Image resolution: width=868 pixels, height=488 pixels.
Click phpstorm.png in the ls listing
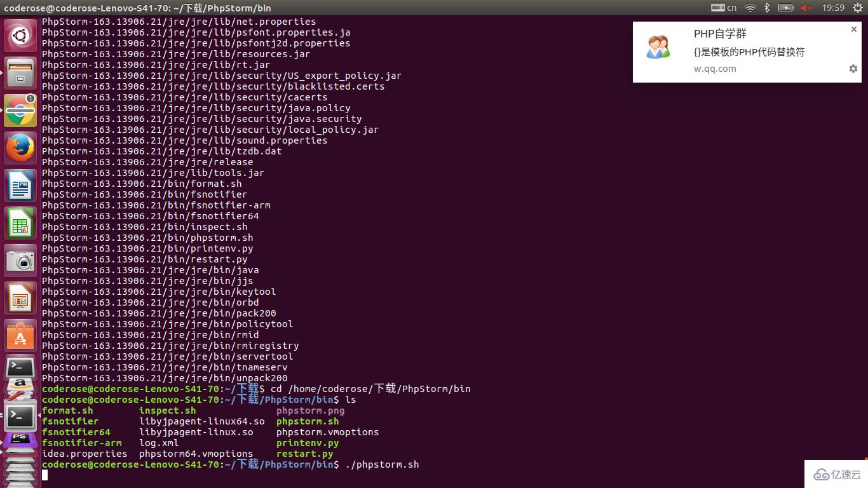[x=311, y=410]
